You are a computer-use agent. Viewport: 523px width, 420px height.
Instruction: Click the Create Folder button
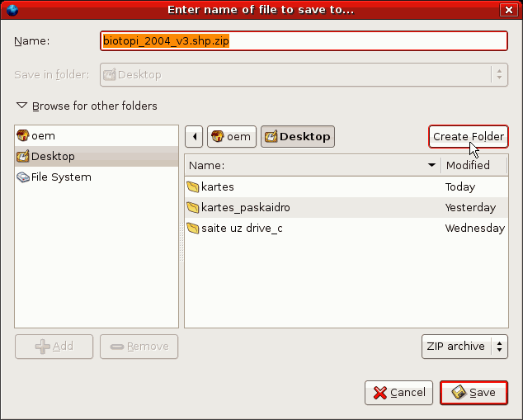pyautogui.click(x=469, y=136)
